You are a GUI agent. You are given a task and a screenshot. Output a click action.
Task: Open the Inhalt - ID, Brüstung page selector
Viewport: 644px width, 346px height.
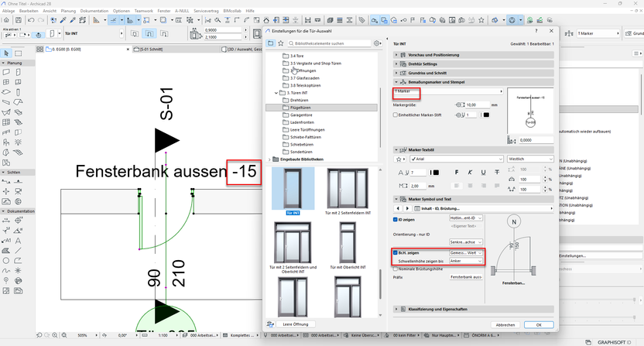tap(483, 208)
